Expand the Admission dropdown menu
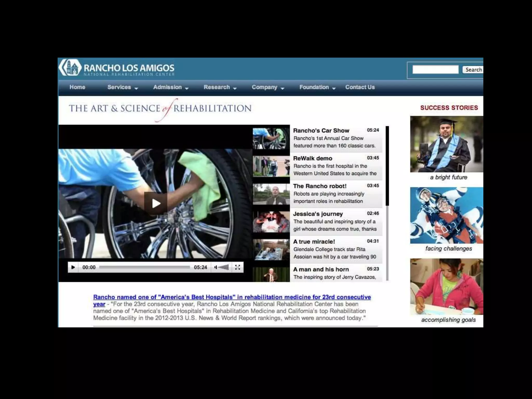 [170, 87]
